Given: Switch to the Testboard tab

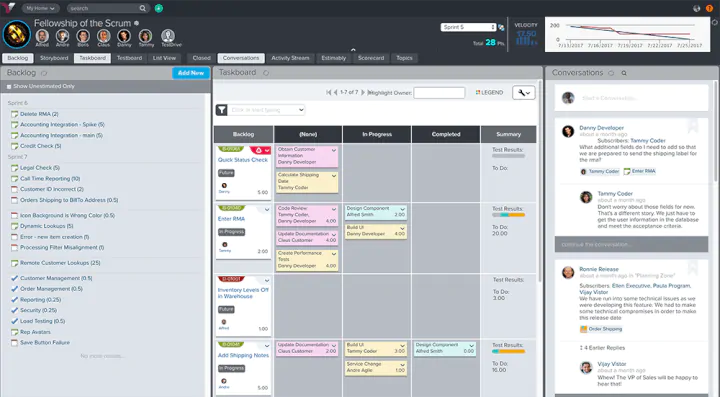Looking at the screenshot, I should (129, 58).
